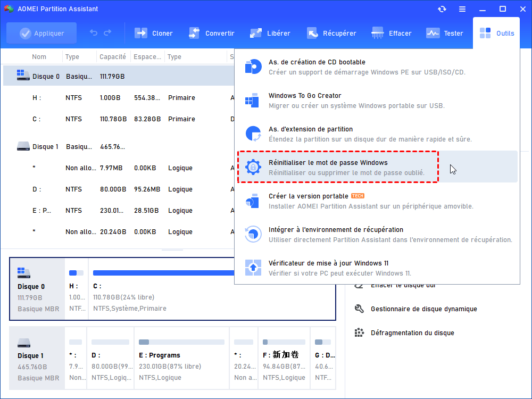Choose Réinitialiser le mot de passe Windows
Image resolution: width=532 pixels, height=399 pixels.
pos(377,167)
